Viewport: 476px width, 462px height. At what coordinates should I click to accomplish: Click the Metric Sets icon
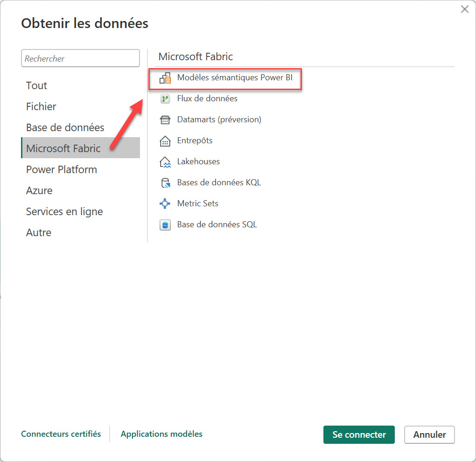tap(165, 203)
